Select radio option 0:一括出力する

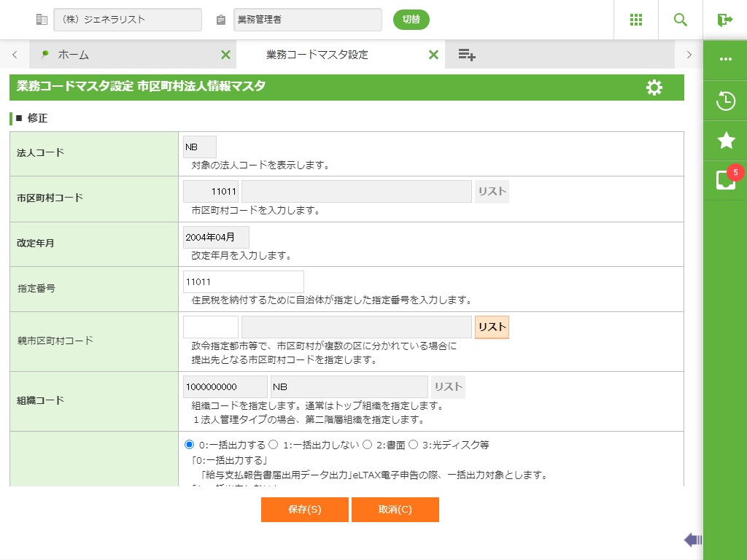tap(190, 444)
